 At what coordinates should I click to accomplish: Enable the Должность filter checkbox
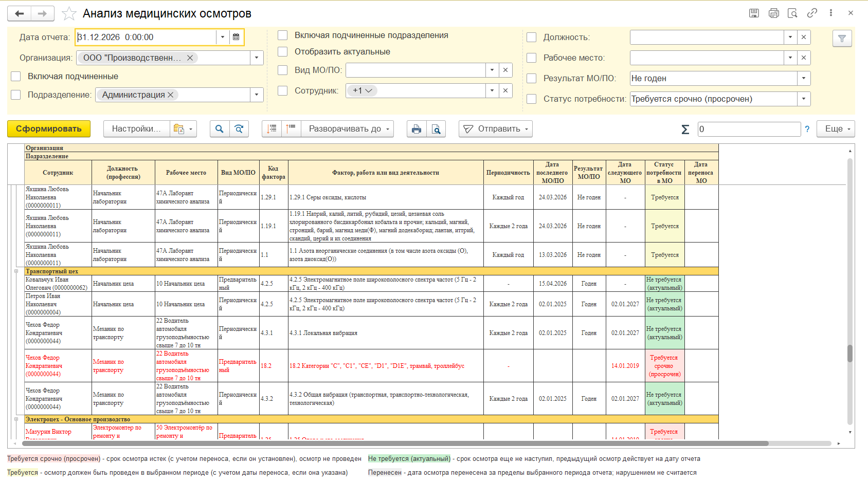(x=532, y=38)
